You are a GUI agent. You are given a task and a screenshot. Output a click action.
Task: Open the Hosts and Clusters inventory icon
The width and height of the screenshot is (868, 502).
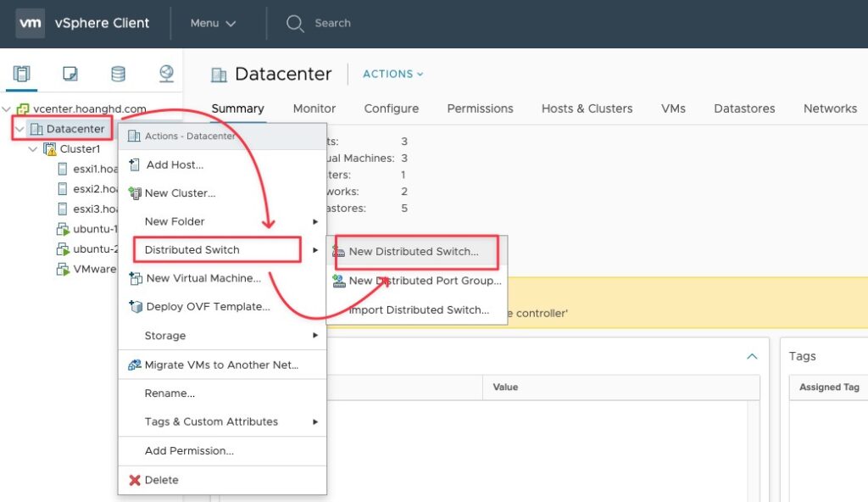click(21, 74)
